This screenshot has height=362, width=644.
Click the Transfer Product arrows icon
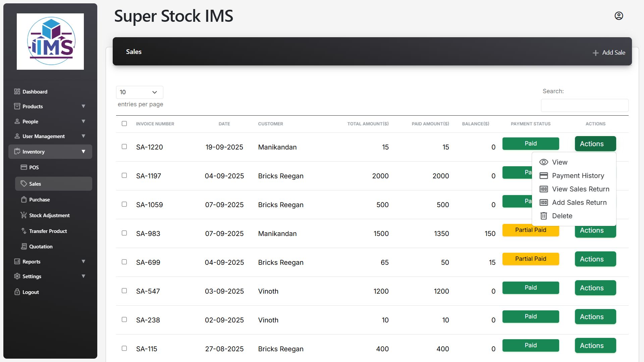(24, 231)
